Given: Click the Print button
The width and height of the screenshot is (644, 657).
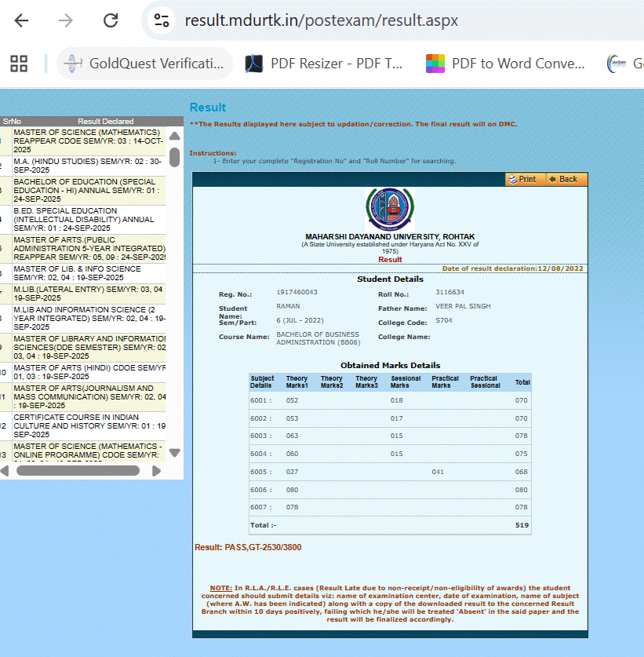Looking at the screenshot, I should (x=522, y=179).
